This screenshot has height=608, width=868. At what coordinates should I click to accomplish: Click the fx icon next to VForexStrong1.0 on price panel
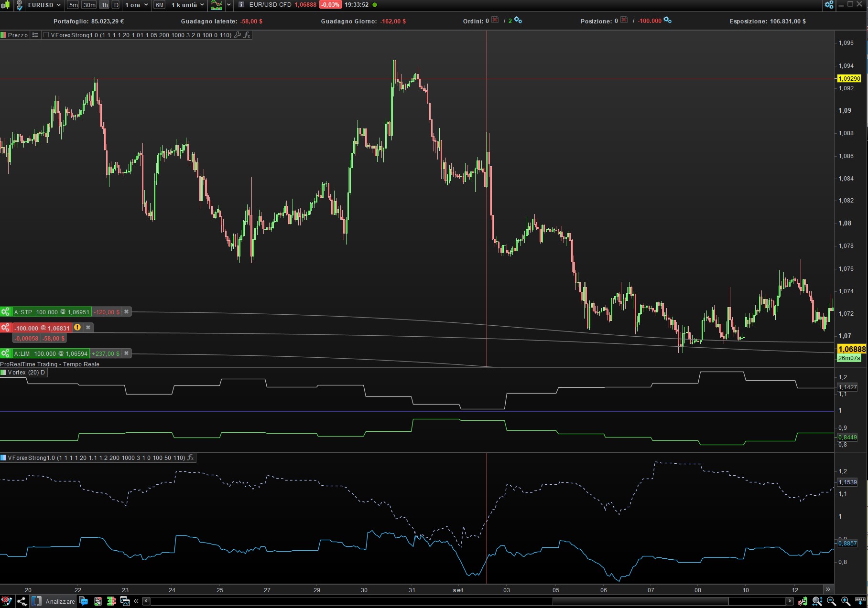247,35
